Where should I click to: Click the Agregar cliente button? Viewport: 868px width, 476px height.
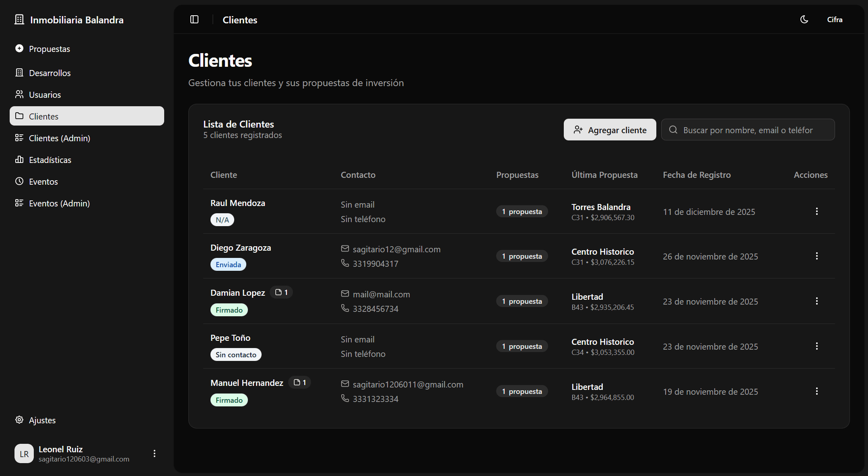point(610,130)
